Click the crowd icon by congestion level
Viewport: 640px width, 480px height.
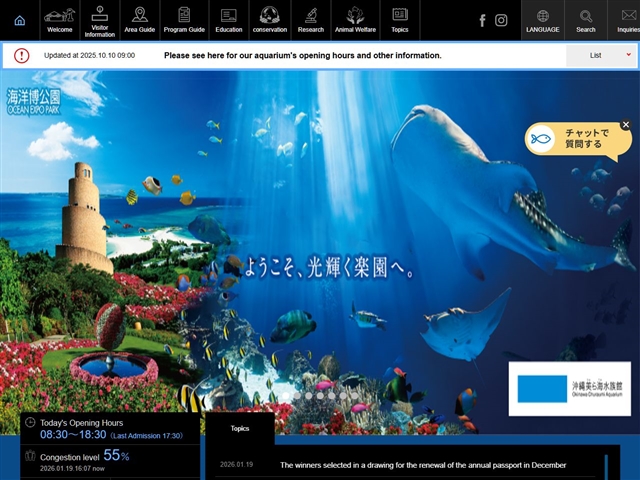[x=30, y=456]
